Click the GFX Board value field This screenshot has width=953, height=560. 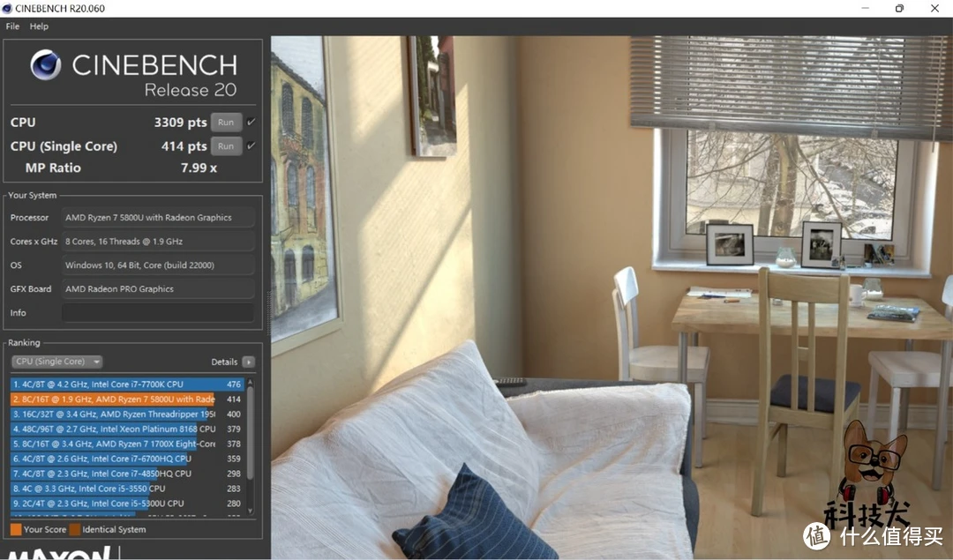pyautogui.click(x=157, y=289)
